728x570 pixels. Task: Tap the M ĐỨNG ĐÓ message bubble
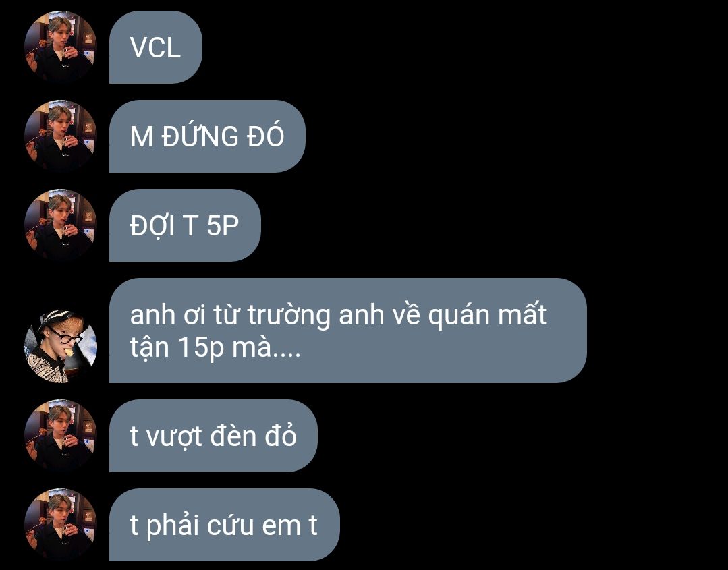click(207, 136)
